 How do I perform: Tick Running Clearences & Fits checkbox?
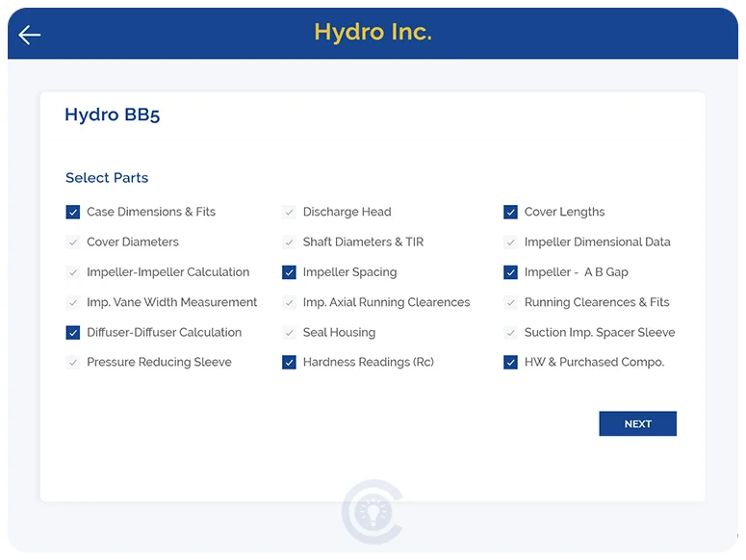511,302
